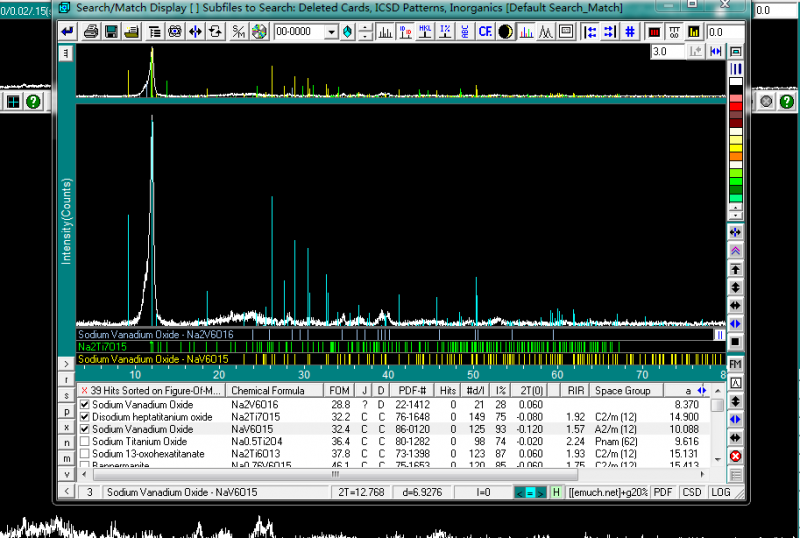Click the half-moon contrast icon
800x538 pixels.
pos(505,32)
